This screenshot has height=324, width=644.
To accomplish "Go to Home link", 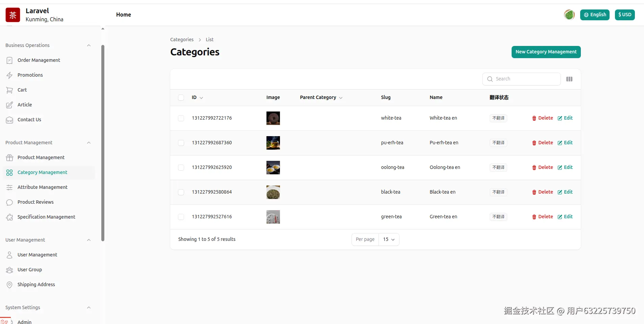I will (124, 15).
